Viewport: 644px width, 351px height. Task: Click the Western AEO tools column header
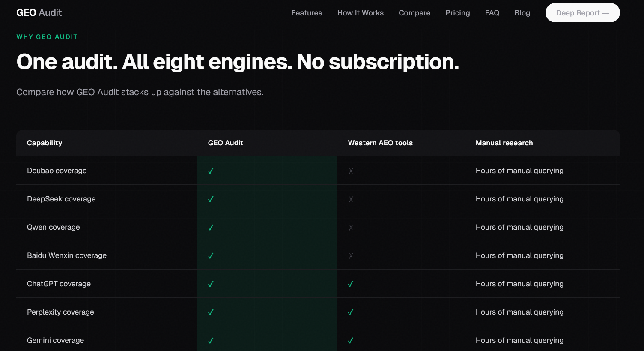pyautogui.click(x=380, y=143)
